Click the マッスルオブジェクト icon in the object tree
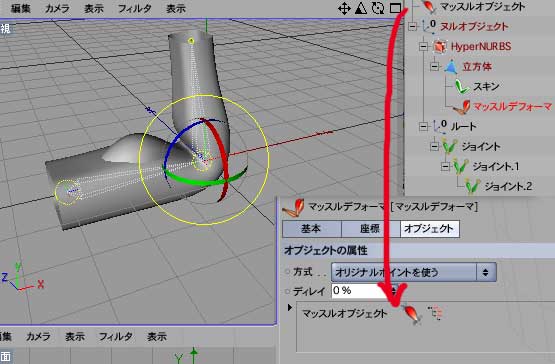This screenshot has width=555, height=364. tap(429, 6)
